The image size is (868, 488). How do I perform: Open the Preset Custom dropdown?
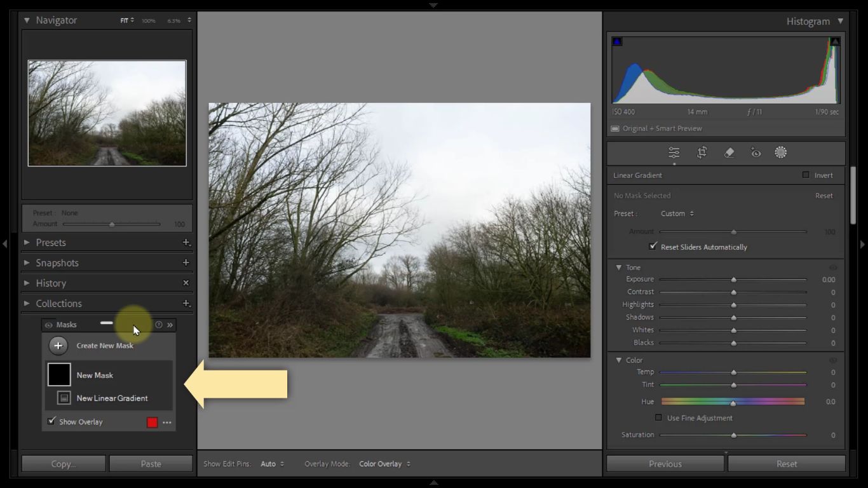(677, 213)
